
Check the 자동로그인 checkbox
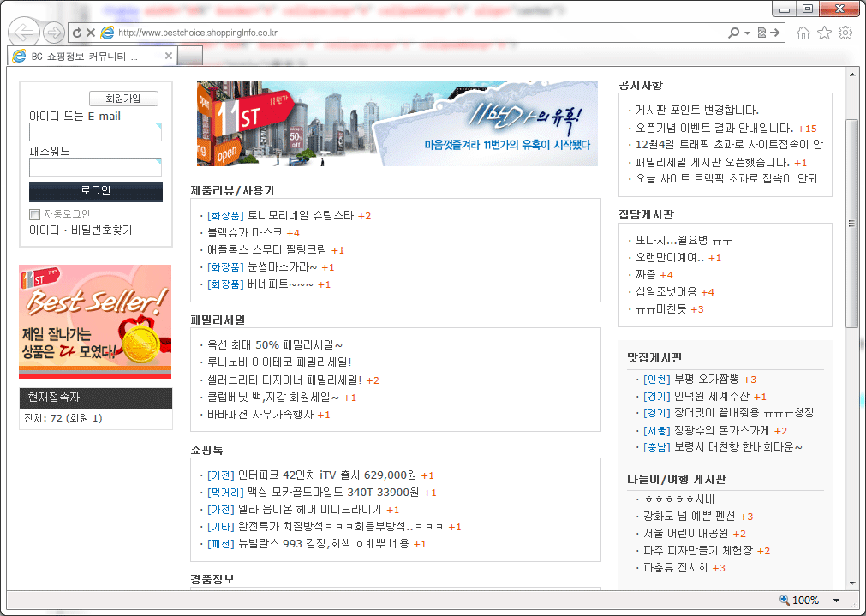[x=35, y=214]
